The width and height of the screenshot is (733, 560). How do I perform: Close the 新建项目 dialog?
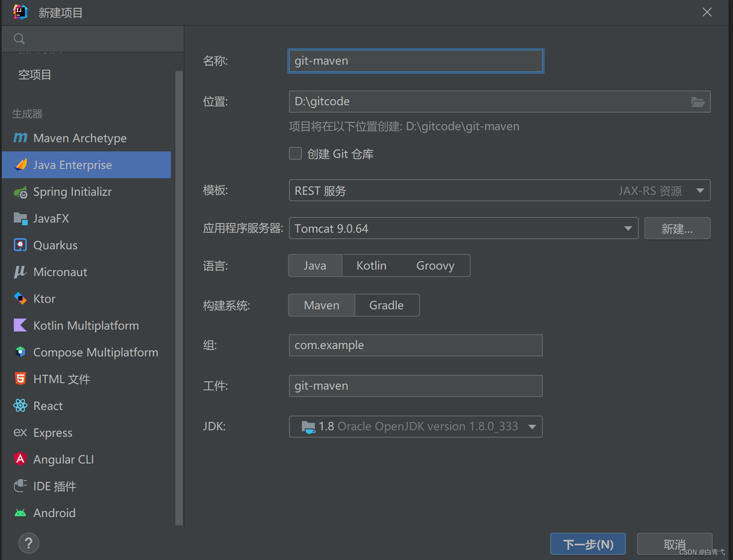[707, 12]
